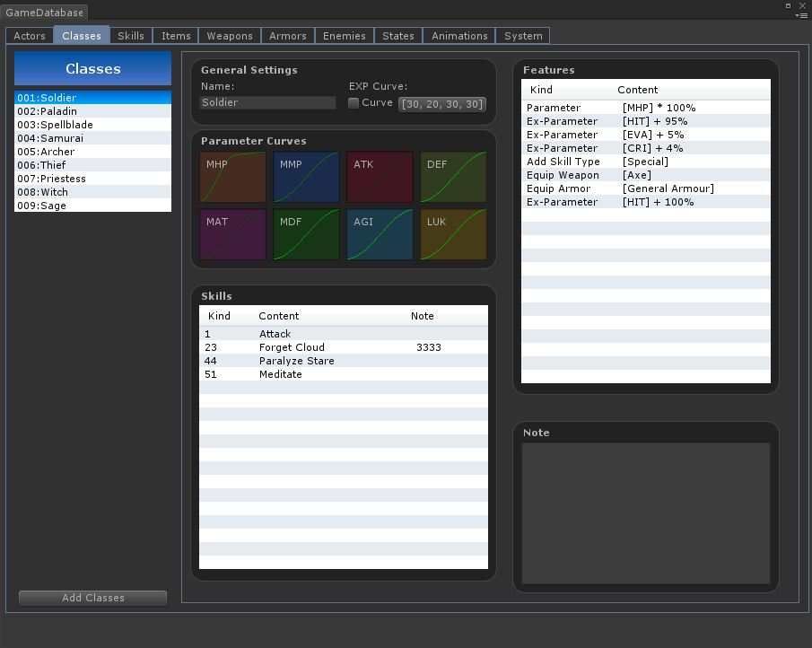Switch to the Weapons tab
This screenshot has width=812, height=648.
230,36
